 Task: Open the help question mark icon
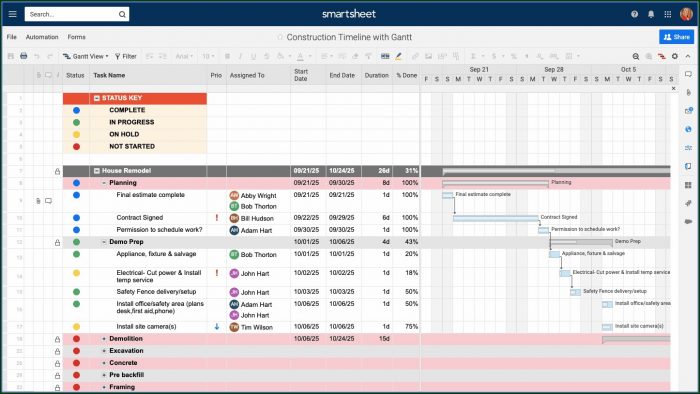pos(634,14)
